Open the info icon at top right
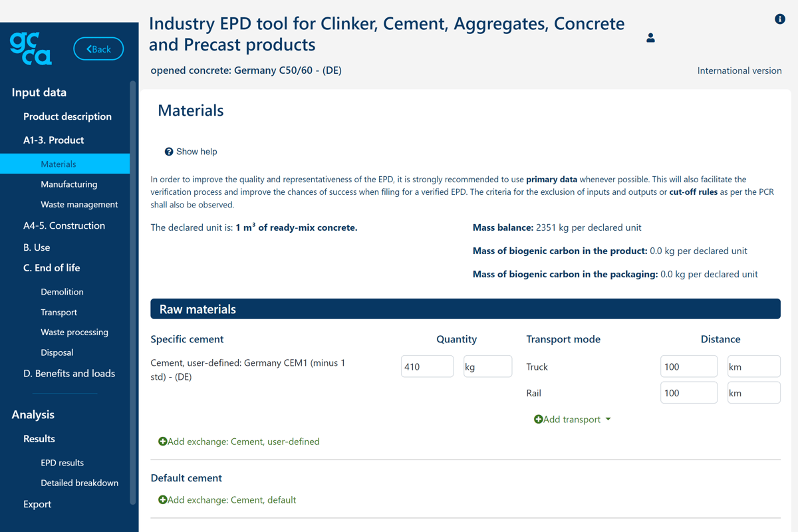Screen dimensions: 798x532 tap(779, 19)
